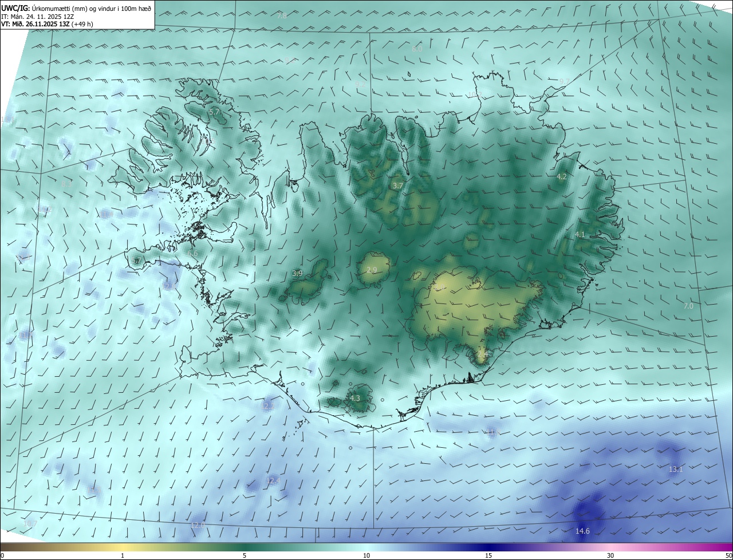Screen dimensions: 733x560
Task: Click the 7.8 value label
Action: 282,16
